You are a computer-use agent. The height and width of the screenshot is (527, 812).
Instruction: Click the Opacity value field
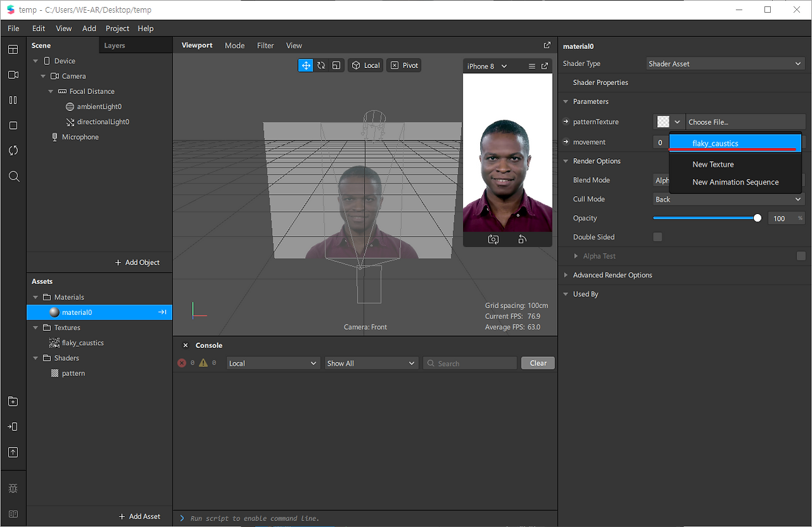(787, 218)
